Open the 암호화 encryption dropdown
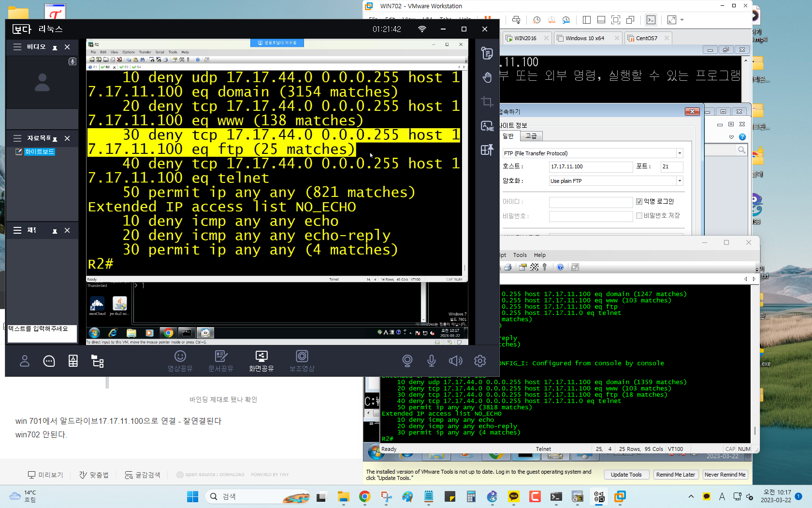This screenshot has height=508, width=812. tap(679, 181)
